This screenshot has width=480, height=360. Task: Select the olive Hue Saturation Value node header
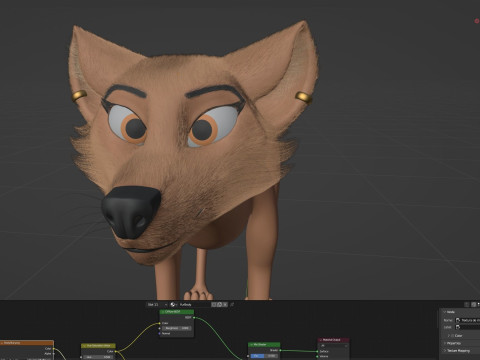pyautogui.click(x=98, y=346)
